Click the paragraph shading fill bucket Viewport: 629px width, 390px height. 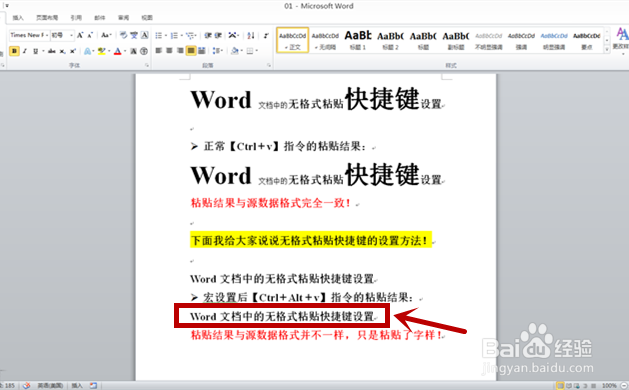coord(235,51)
